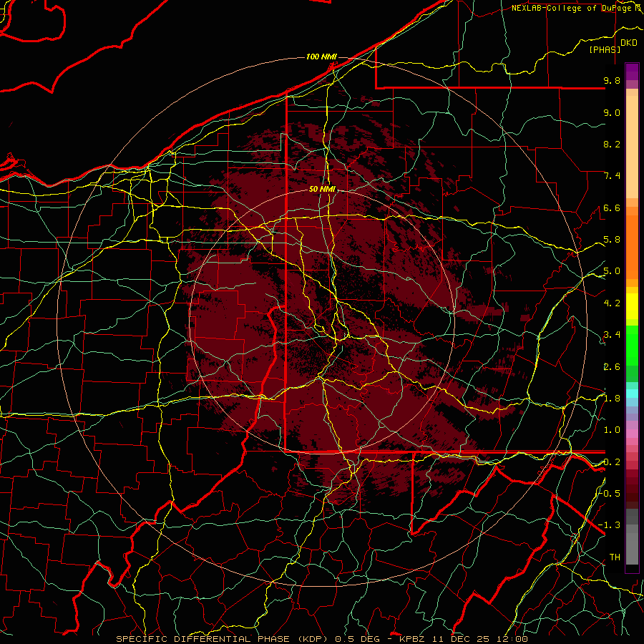
Task: Click the "0.5 DEG" elevation text
Action: click(x=357, y=639)
